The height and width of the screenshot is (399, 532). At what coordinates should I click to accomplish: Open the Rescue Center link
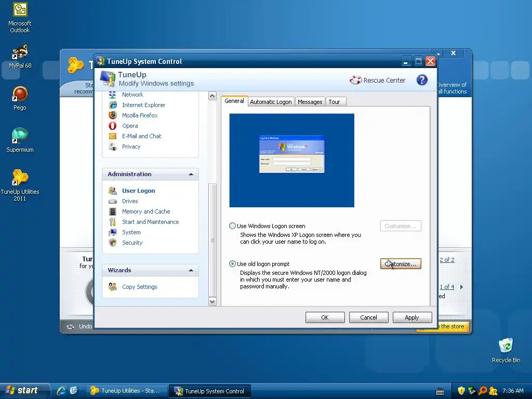tap(384, 81)
